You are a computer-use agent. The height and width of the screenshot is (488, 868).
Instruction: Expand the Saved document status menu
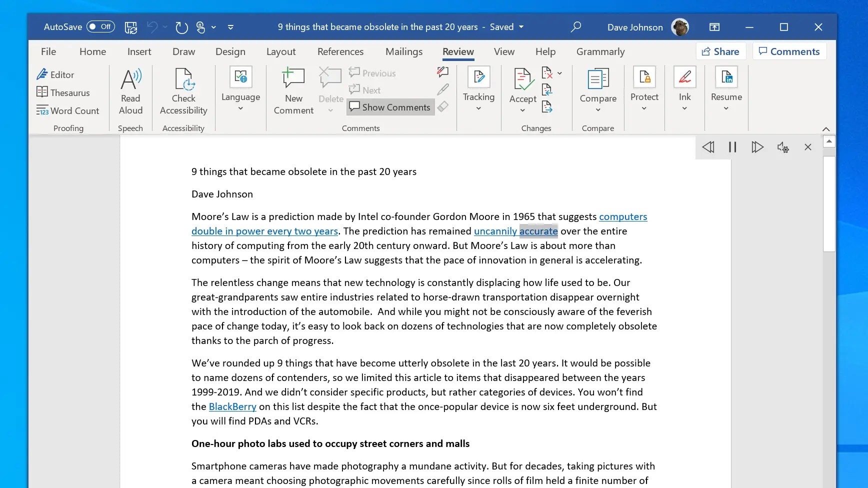(x=520, y=27)
